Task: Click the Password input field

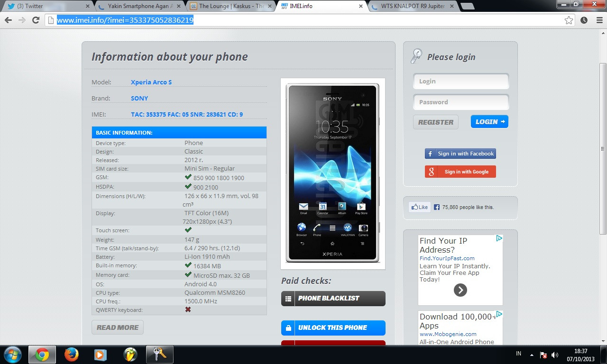Action: coord(461,102)
